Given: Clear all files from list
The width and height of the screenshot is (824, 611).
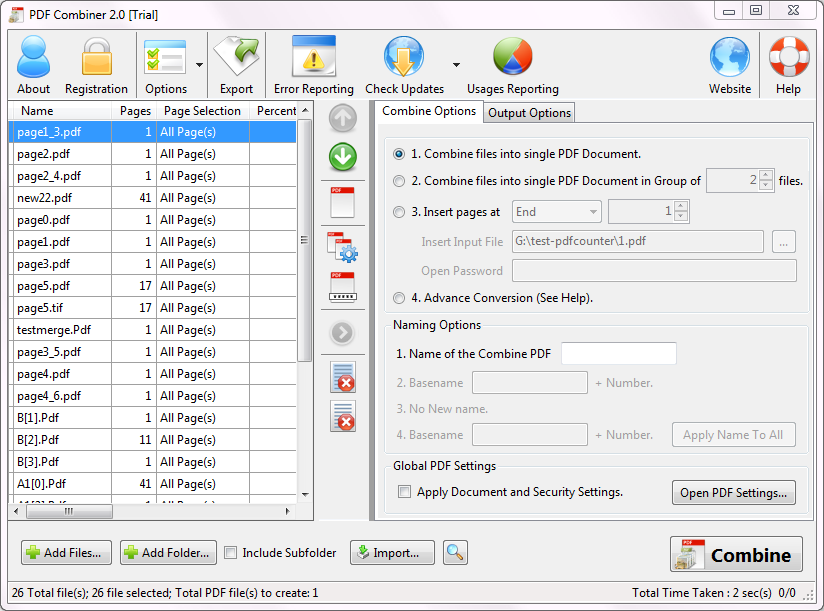Looking at the screenshot, I should (343, 416).
